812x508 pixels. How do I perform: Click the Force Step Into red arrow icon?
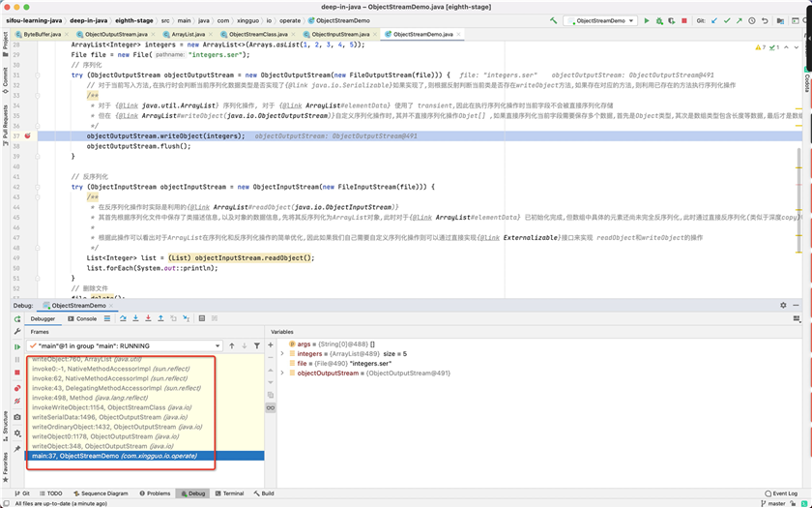tap(148, 318)
